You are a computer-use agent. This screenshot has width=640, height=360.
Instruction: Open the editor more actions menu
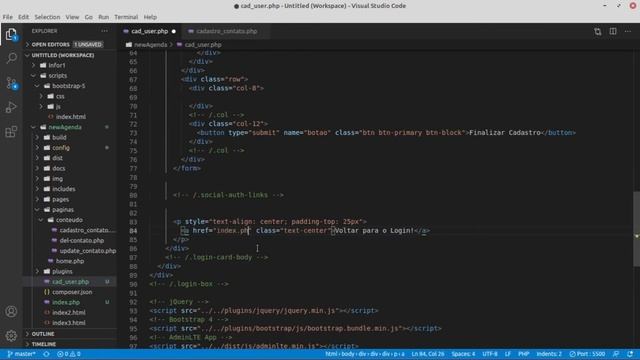point(628,31)
